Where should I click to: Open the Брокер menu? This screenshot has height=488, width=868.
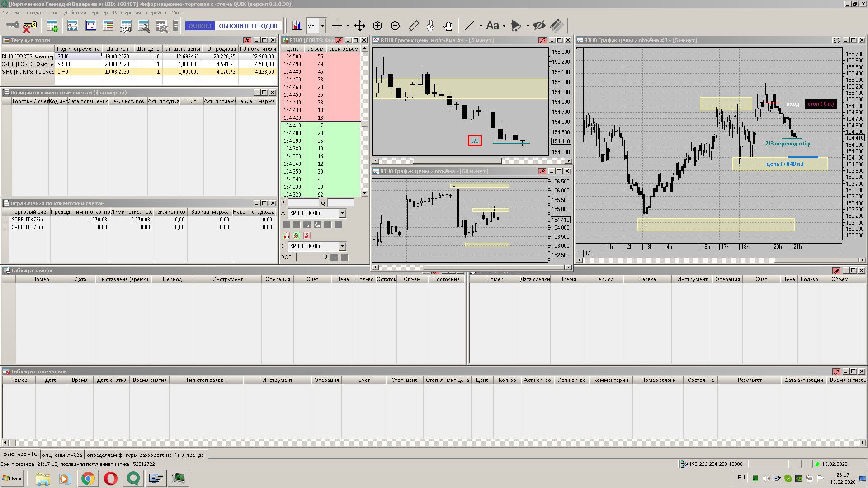tap(99, 13)
